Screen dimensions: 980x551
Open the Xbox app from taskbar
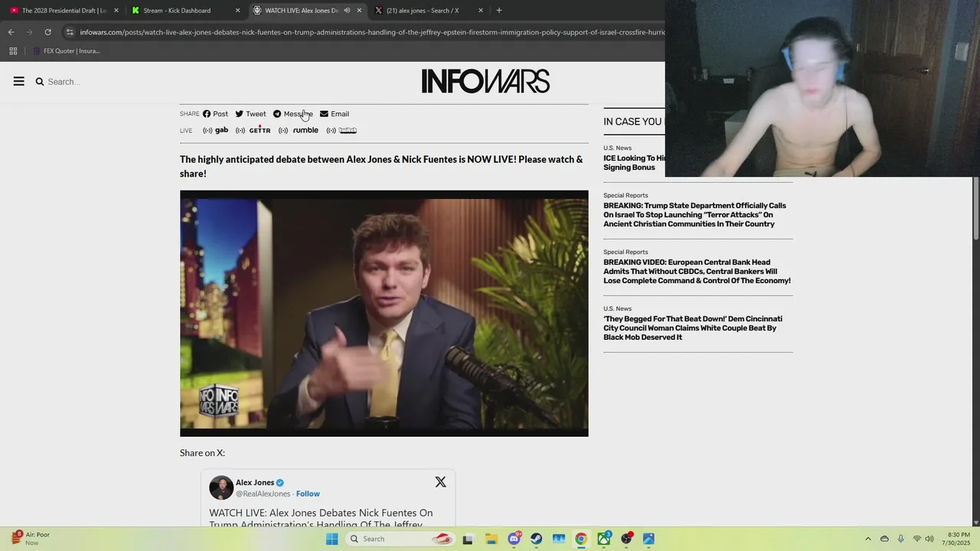pos(604,539)
